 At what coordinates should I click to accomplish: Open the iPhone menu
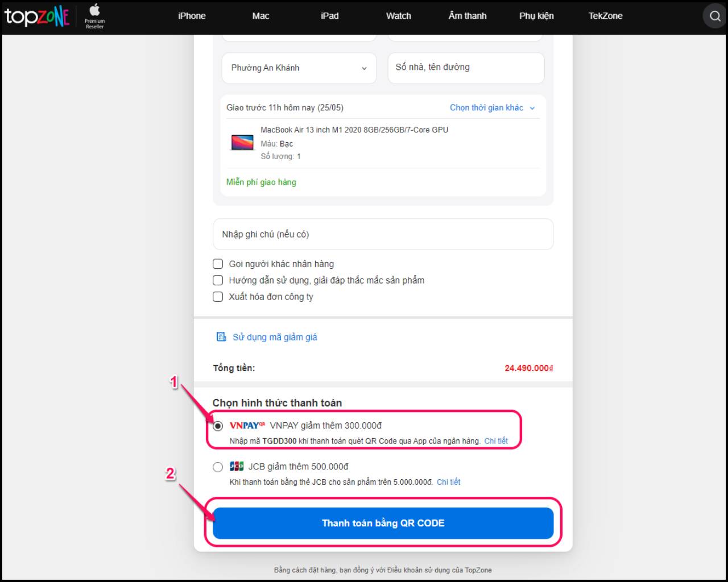192,16
